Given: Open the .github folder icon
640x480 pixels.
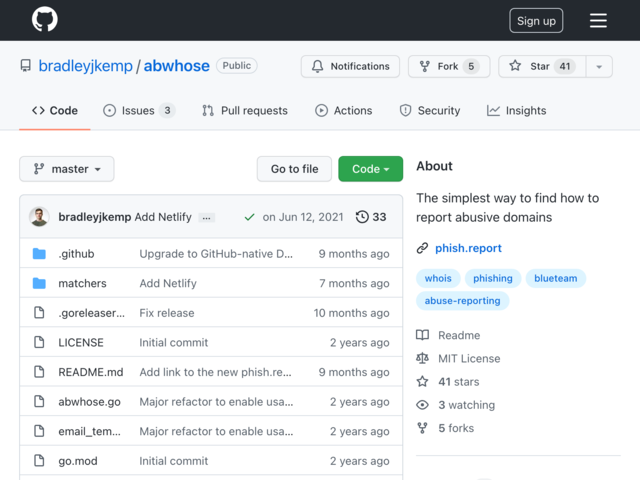Looking at the screenshot, I should (39, 253).
